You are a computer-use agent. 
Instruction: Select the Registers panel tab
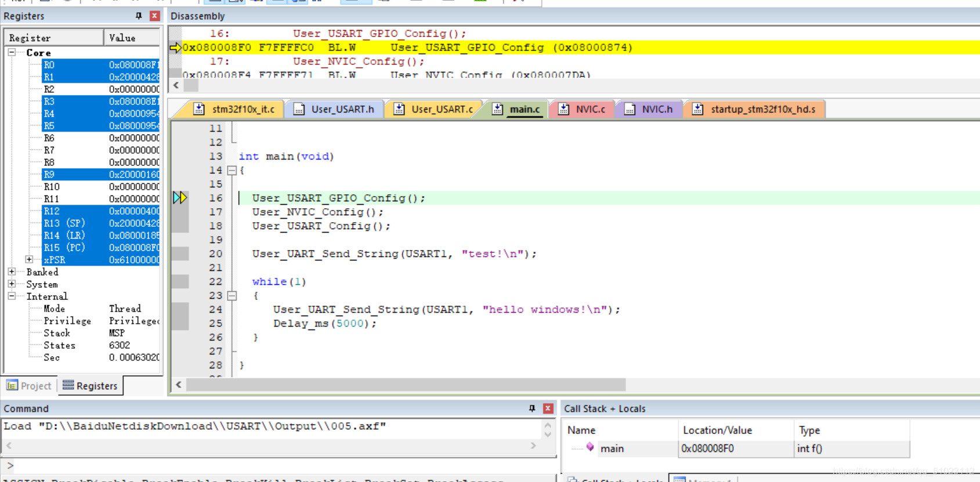click(x=90, y=386)
